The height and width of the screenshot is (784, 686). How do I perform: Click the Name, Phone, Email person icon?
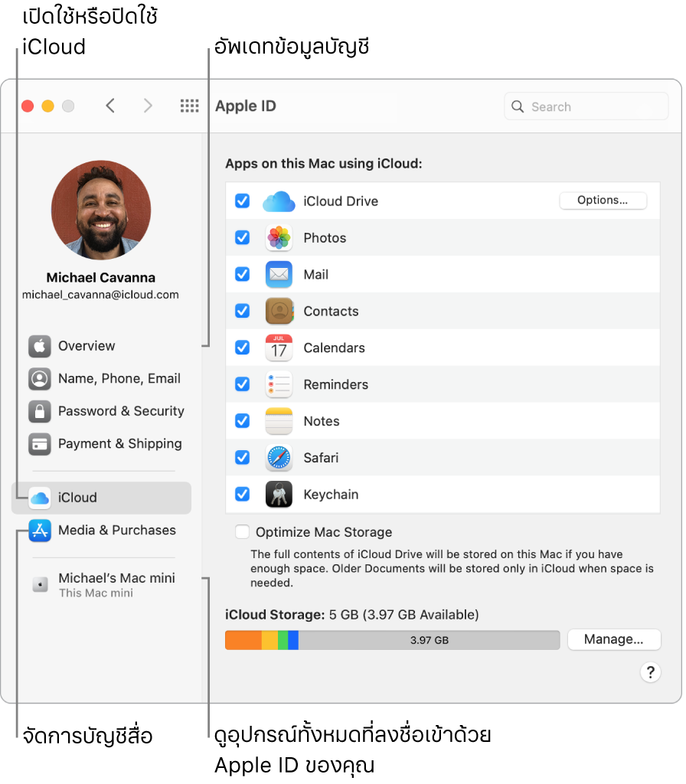click(x=40, y=378)
